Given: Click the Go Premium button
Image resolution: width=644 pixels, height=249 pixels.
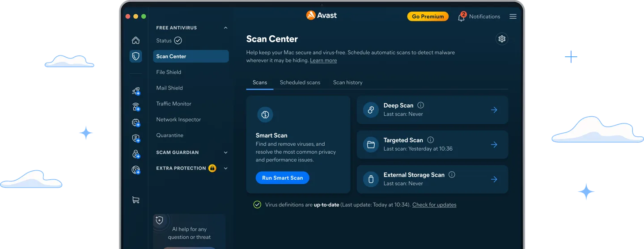Looking at the screenshot, I should 428,17.
